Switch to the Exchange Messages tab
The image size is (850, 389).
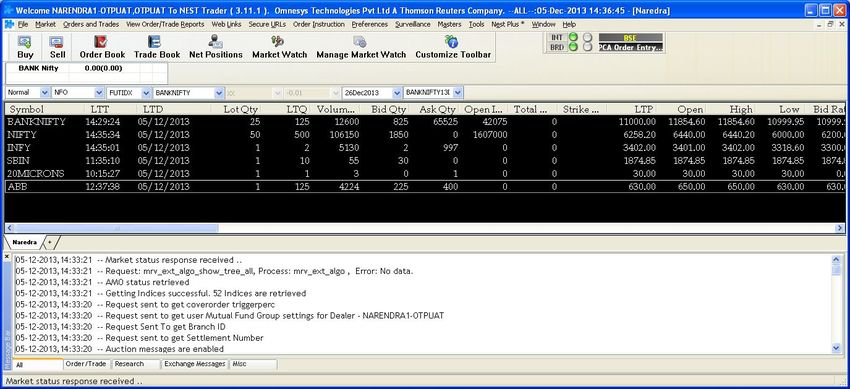pos(195,364)
